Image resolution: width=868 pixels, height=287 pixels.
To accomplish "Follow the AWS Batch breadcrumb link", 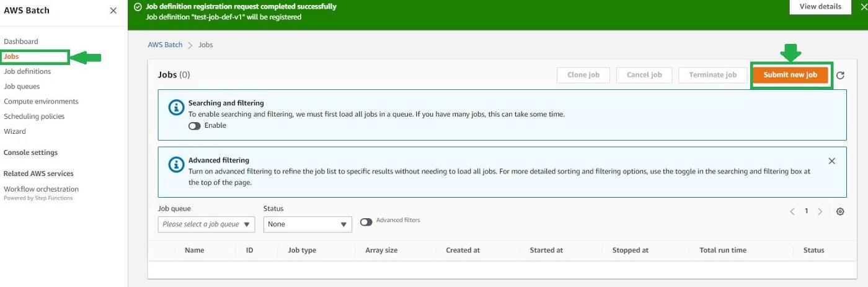I will [165, 45].
